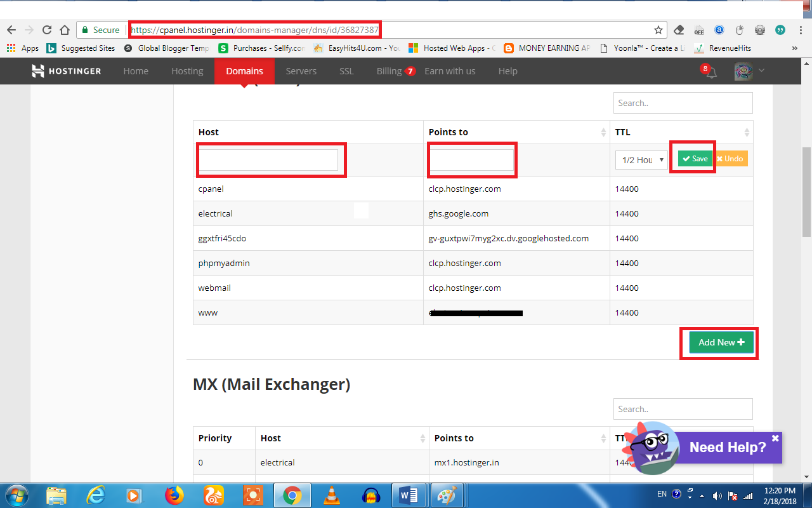812x508 pixels.
Task: Expand the profile avatar dropdown
Action: [749, 71]
